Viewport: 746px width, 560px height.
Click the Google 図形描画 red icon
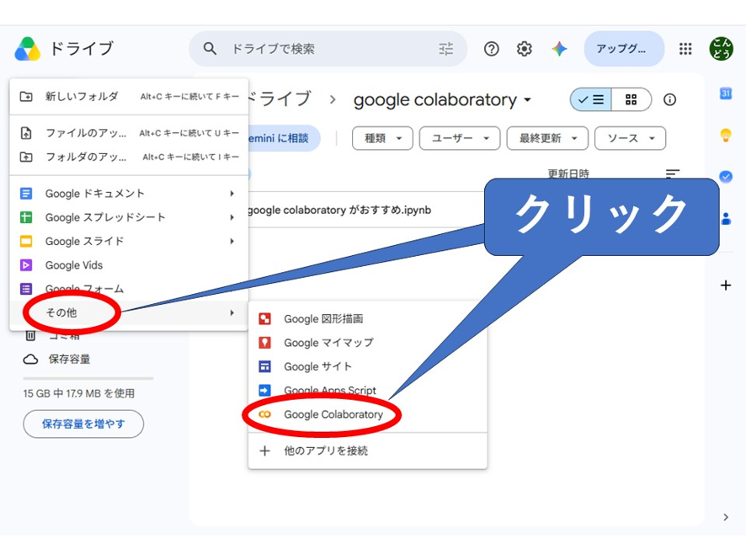(x=264, y=319)
